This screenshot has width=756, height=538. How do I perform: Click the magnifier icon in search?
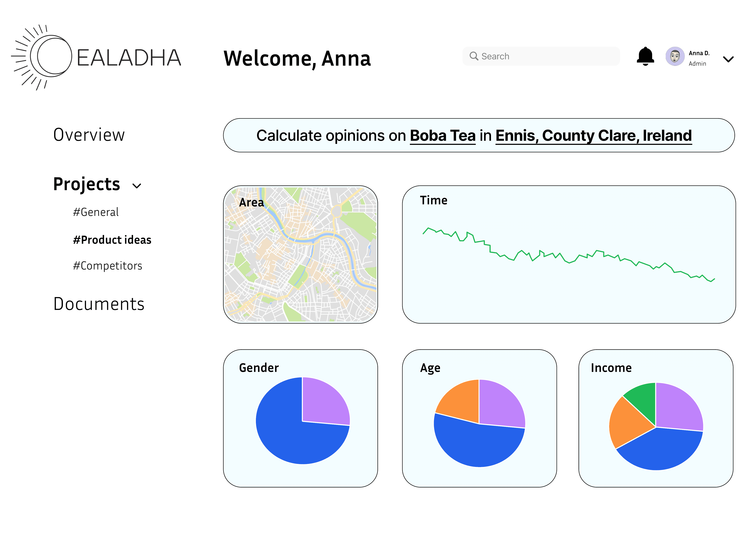pyautogui.click(x=474, y=56)
